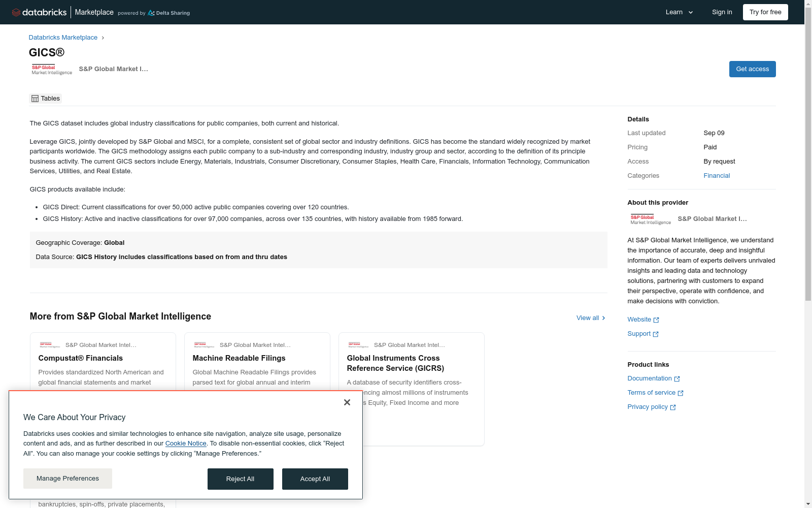812x508 pixels.
Task: Click the Terms of service external icon
Action: [x=681, y=393]
